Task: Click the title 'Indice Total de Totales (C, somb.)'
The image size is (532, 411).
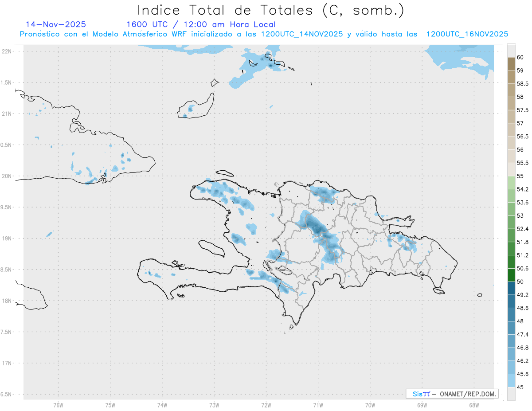Action: pos(270,10)
